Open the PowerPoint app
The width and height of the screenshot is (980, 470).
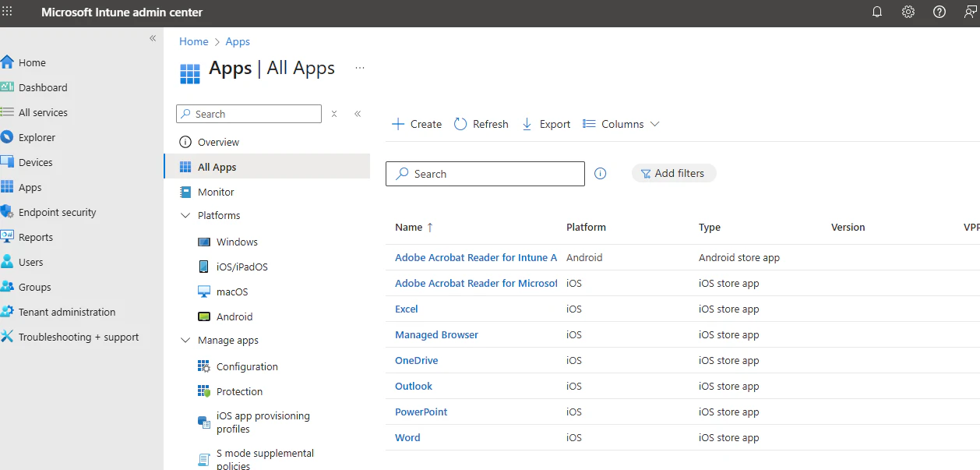(x=421, y=412)
